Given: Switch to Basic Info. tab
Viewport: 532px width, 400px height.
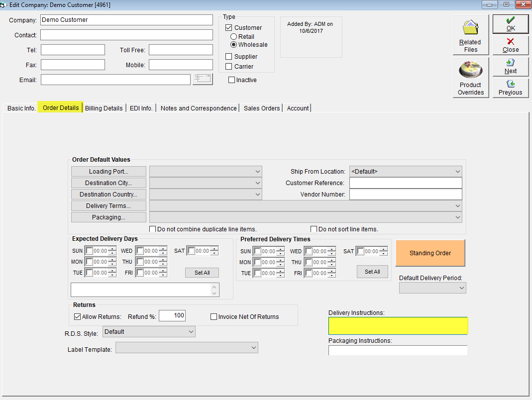Looking at the screenshot, I should pyautogui.click(x=21, y=108).
